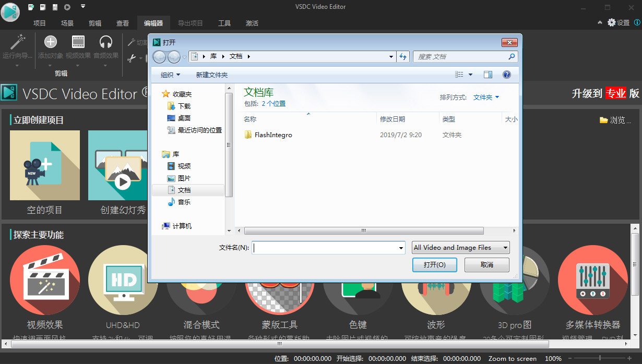
Task: Toggle the preview pane icon in dialog
Action: tap(488, 75)
